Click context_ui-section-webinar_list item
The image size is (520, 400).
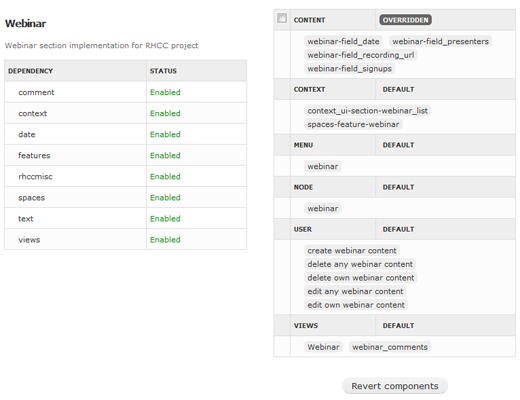367,111
